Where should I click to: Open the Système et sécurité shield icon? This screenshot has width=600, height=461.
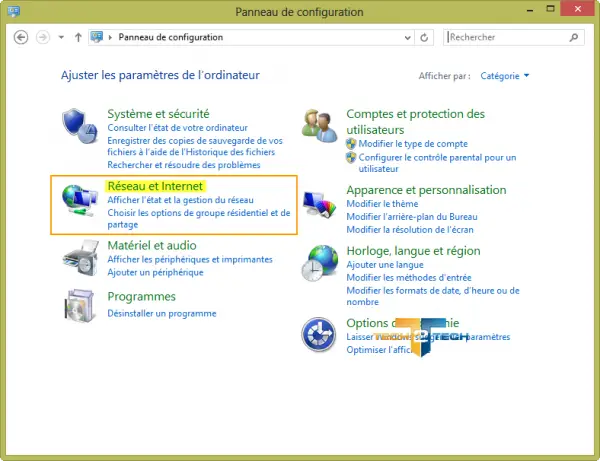click(80, 126)
